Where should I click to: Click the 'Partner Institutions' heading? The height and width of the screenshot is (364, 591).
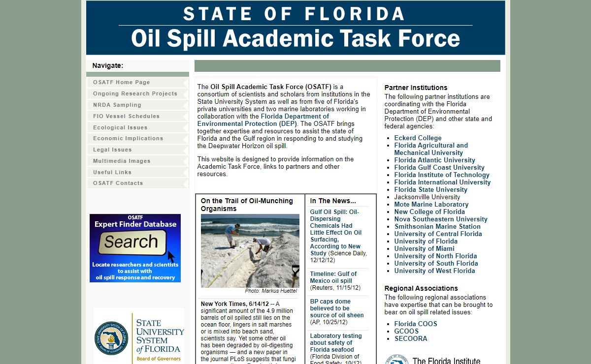[x=416, y=88]
